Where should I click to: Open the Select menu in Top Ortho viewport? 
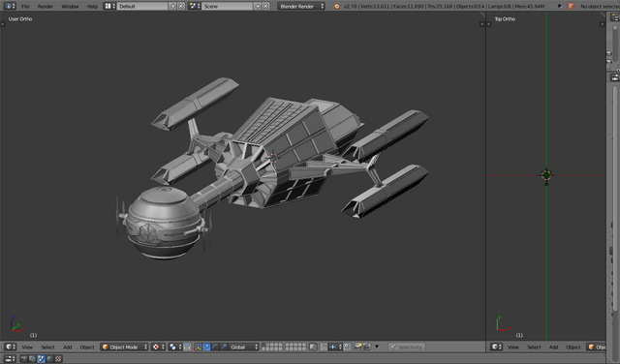point(534,347)
